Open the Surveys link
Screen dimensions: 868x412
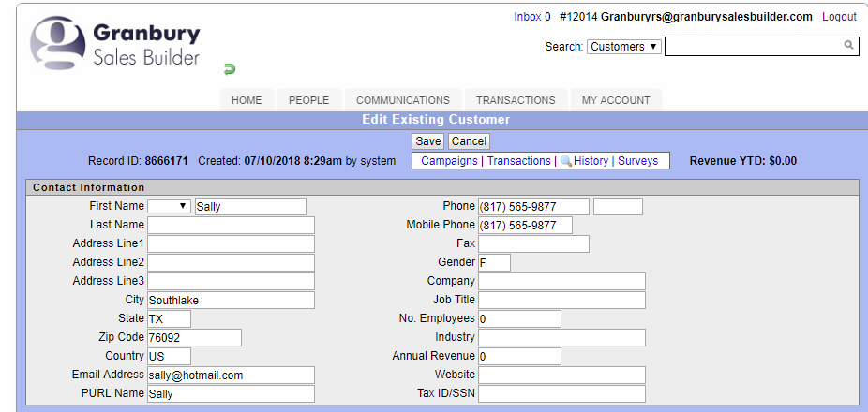tap(638, 161)
